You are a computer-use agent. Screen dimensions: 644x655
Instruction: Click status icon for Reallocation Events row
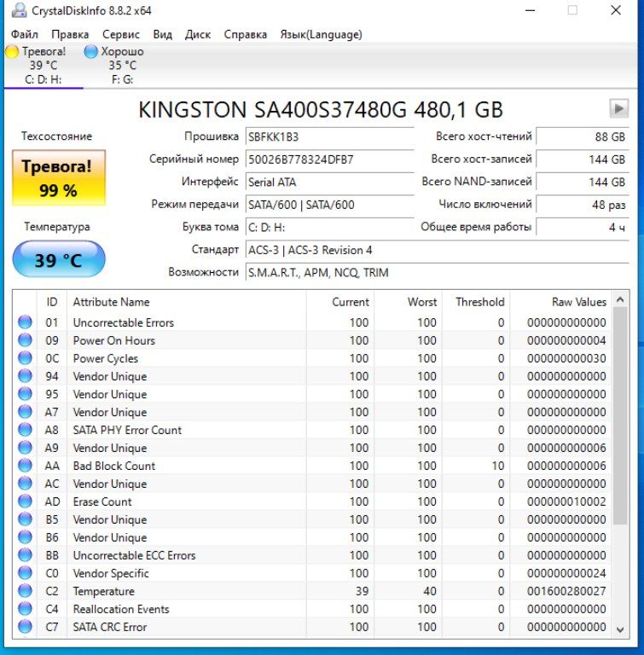[25, 609]
